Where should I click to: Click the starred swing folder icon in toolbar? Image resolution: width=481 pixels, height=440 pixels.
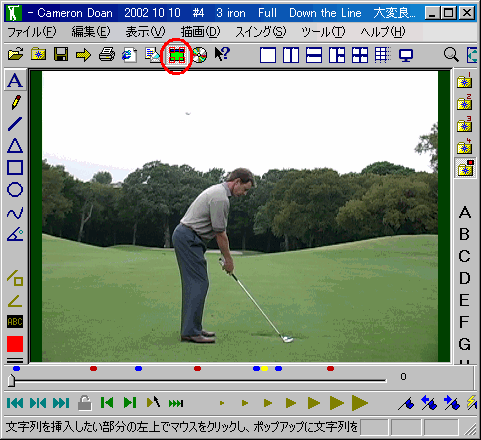click(38, 54)
